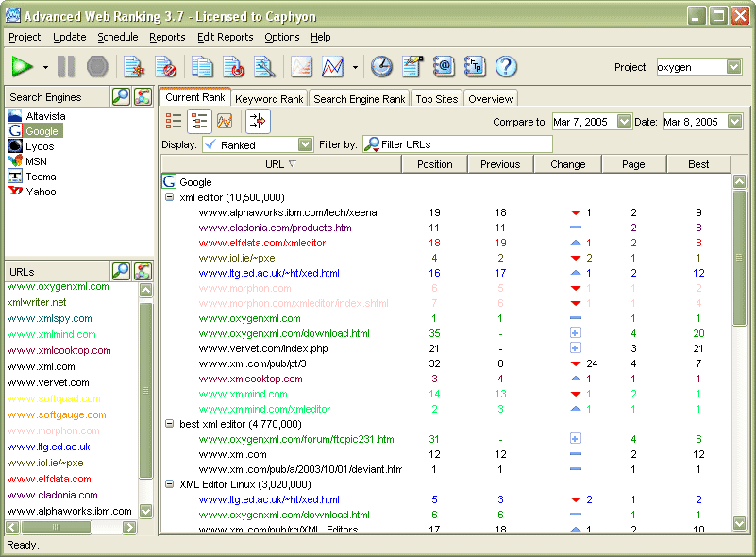This screenshot has width=756, height=557.
Task: Click the arrows merge icon in view toolbar
Action: [x=258, y=121]
